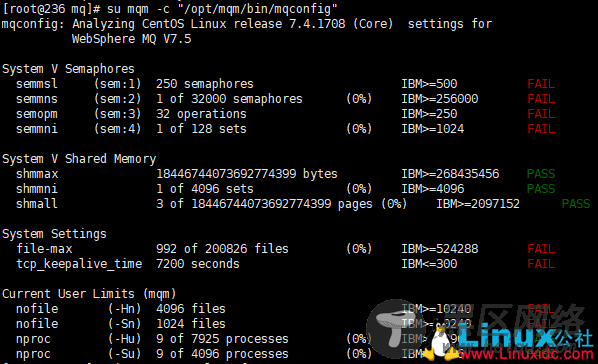Click "9 of 4096 processes" value
598x364 pixels.
pos(222,354)
